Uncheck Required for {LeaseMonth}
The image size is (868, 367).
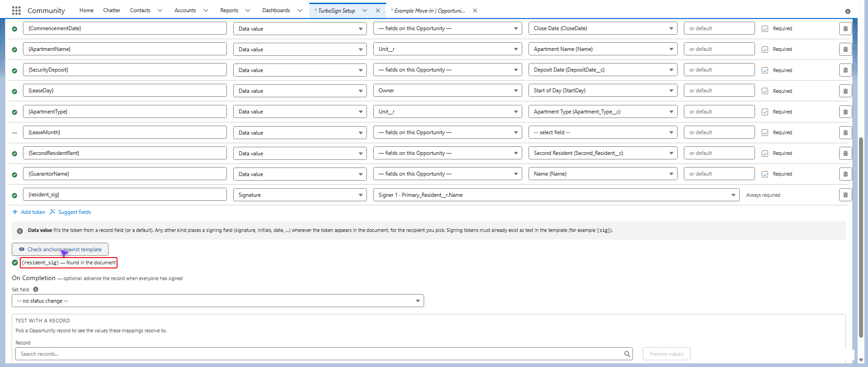point(765,132)
